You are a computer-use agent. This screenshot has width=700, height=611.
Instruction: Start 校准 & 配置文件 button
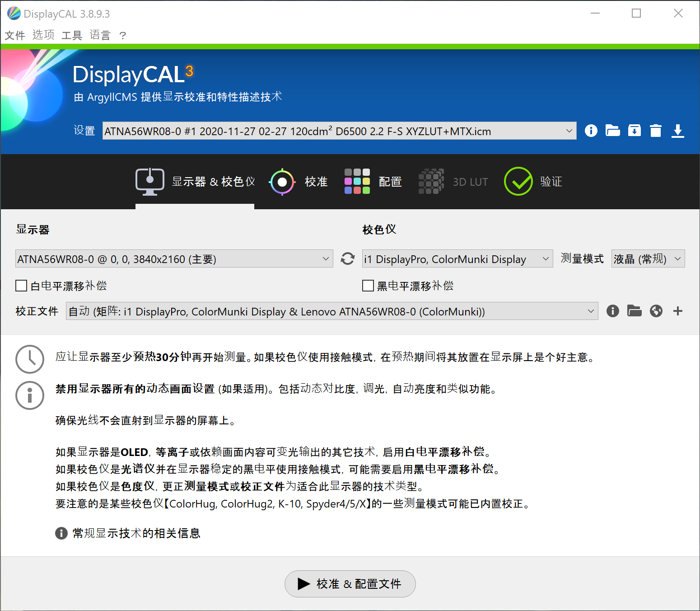350,584
